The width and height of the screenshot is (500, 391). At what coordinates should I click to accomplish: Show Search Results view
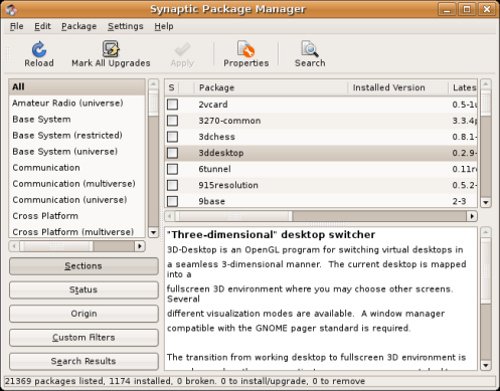pyautogui.click(x=84, y=361)
